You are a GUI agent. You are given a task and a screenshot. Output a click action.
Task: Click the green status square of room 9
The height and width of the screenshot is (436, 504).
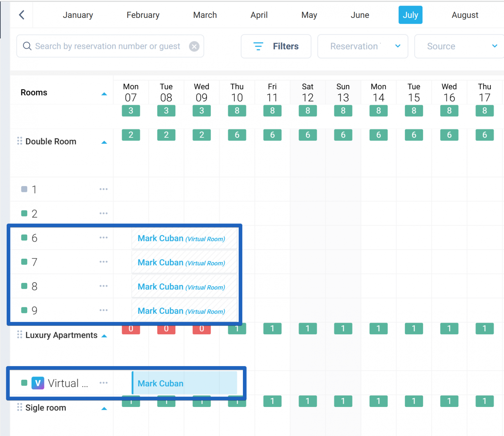tap(24, 310)
